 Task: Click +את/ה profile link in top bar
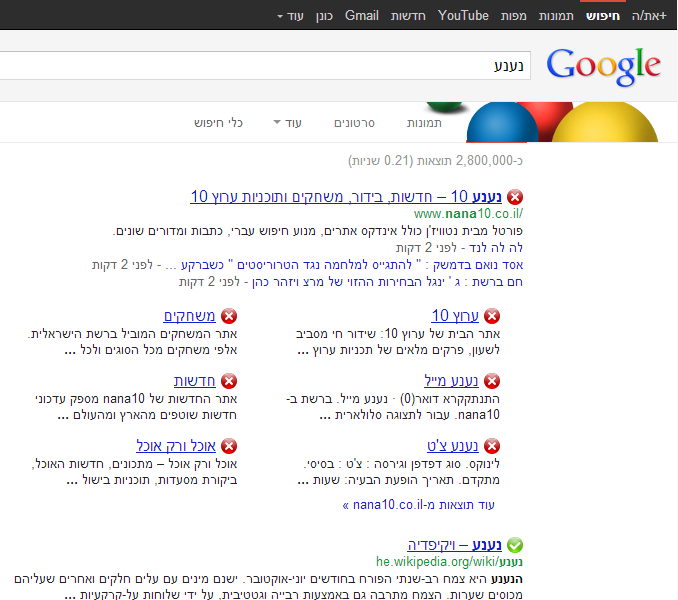(x=649, y=16)
